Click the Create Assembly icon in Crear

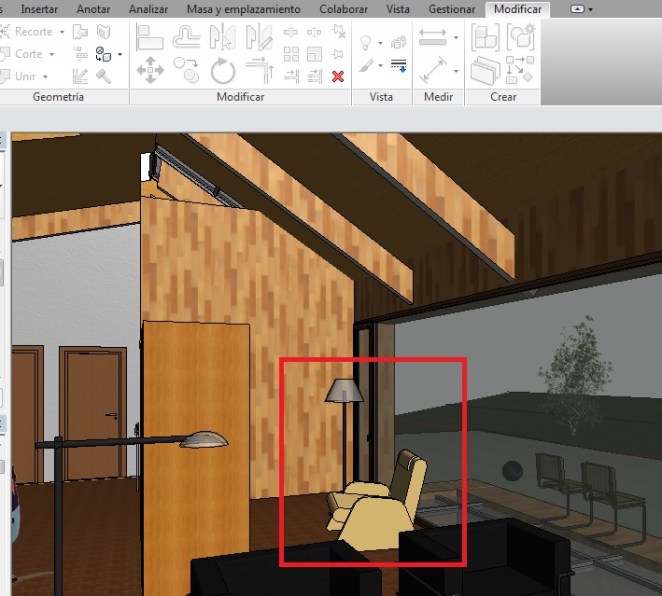point(485,38)
